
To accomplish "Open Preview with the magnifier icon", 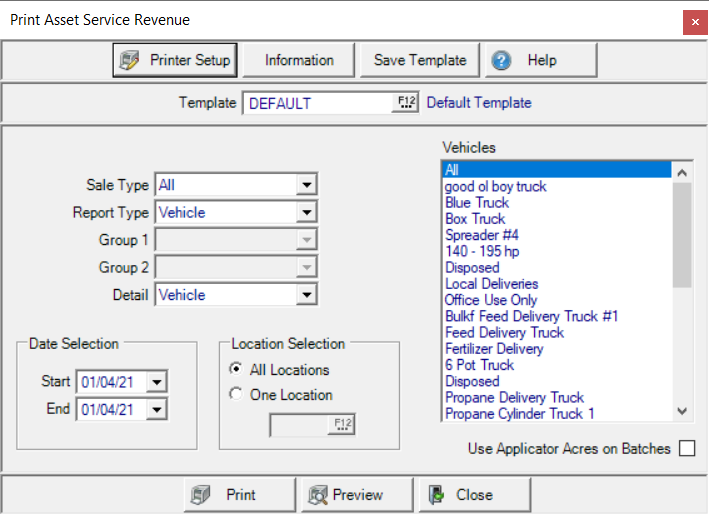I will (317, 494).
